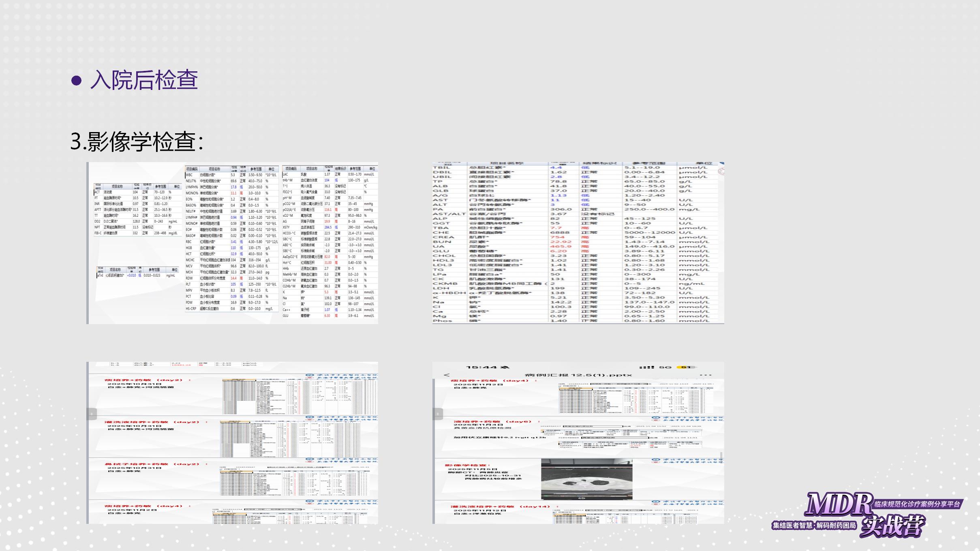Open the three-dot more menu beside pptx title
Image resolution: width=980 pixels, height=551 pixels.
click(706, 375)
